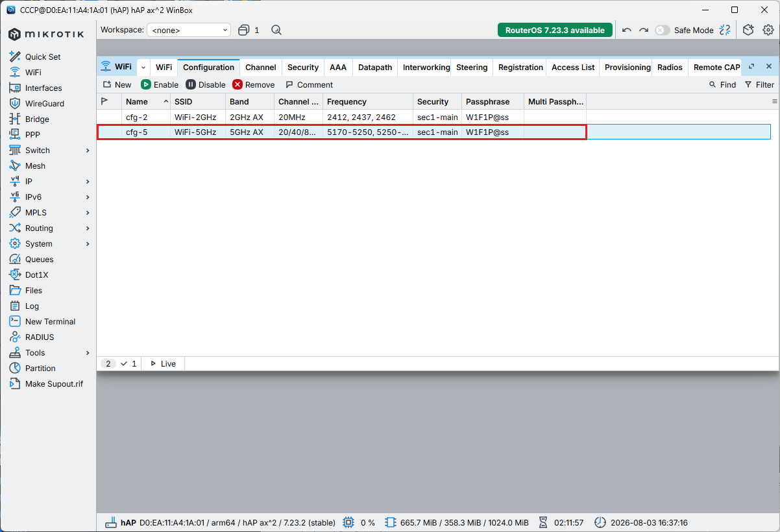Expand the MPLS submenu
780x532 pixels.
click(x=88, y=212)
